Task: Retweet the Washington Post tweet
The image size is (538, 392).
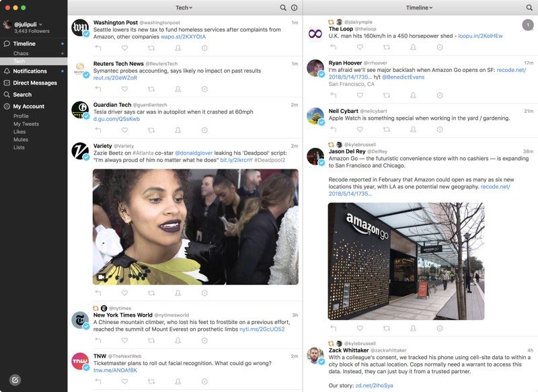Action: point(151,48)
